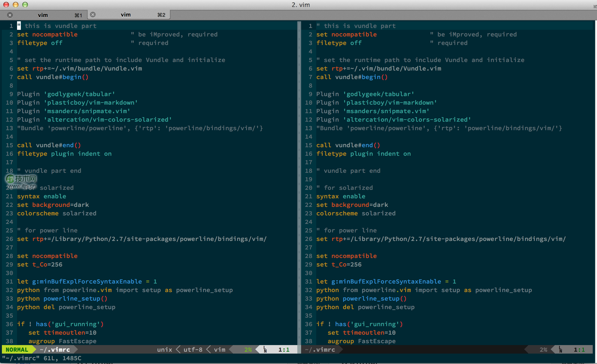Click line number icon in left status line
597x364 pixels.
point(265,350)
